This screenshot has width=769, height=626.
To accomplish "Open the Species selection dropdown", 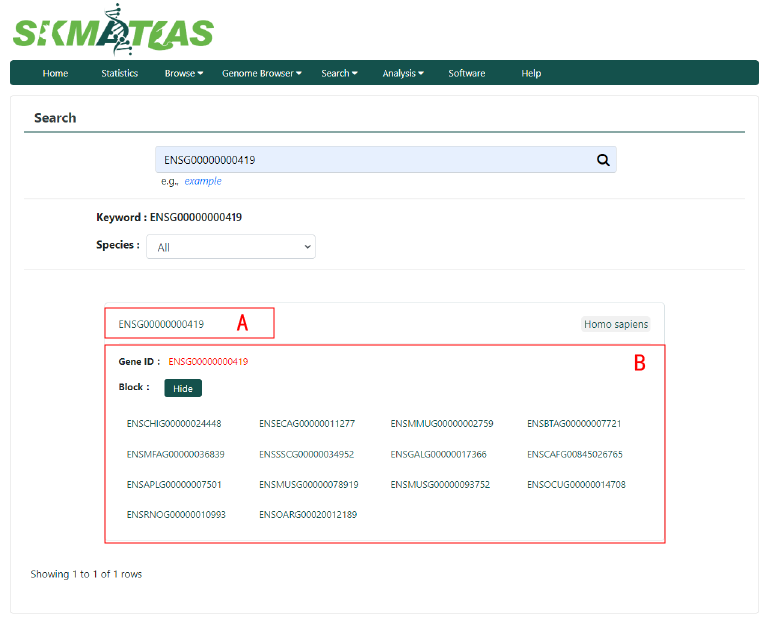I will point(231,247).
